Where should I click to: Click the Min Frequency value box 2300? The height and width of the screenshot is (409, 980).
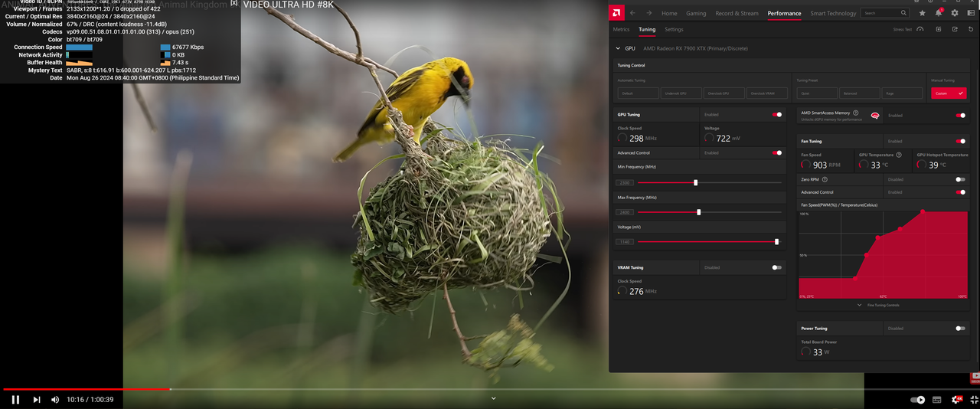625,183
